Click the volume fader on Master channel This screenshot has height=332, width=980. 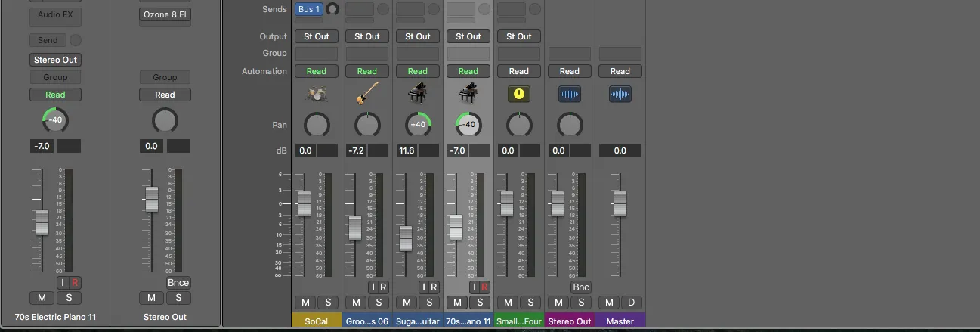click(620, 203)
